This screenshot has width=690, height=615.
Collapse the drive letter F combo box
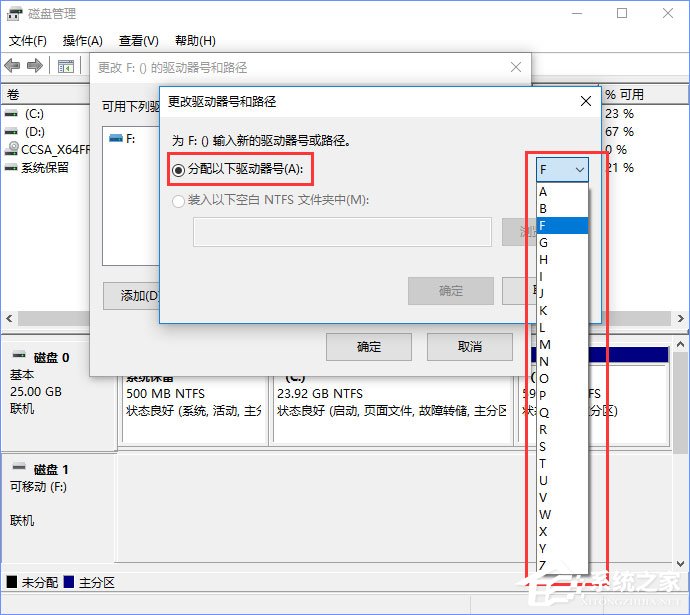tap(562, 169)
